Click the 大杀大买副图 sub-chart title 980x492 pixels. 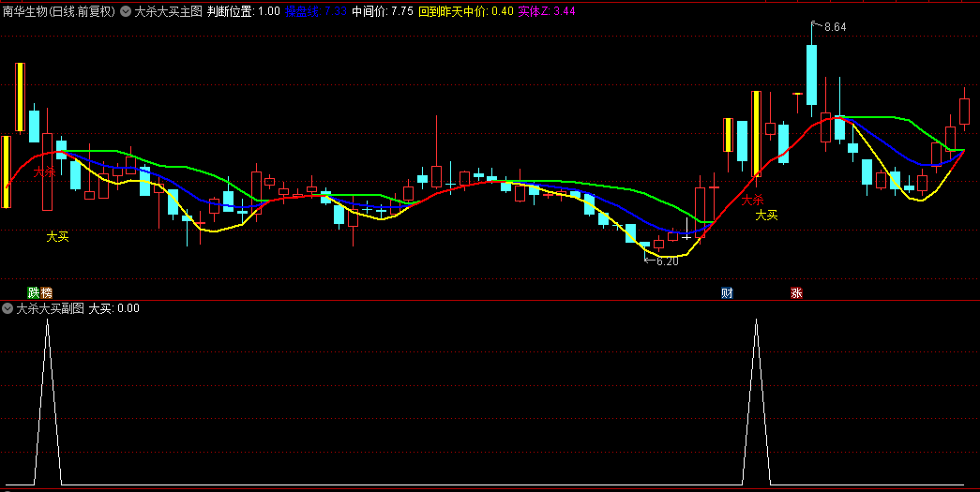(50, 308)
